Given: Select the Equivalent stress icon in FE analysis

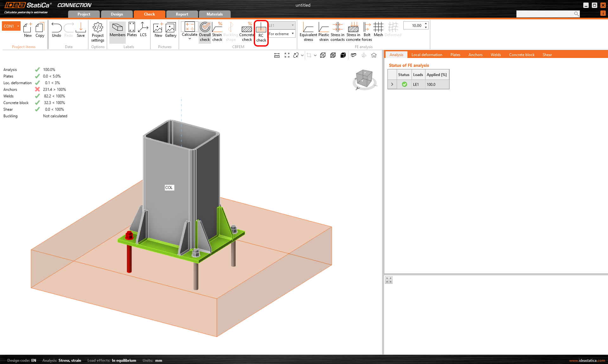Looking at the screenshot, I should [308, 31].
